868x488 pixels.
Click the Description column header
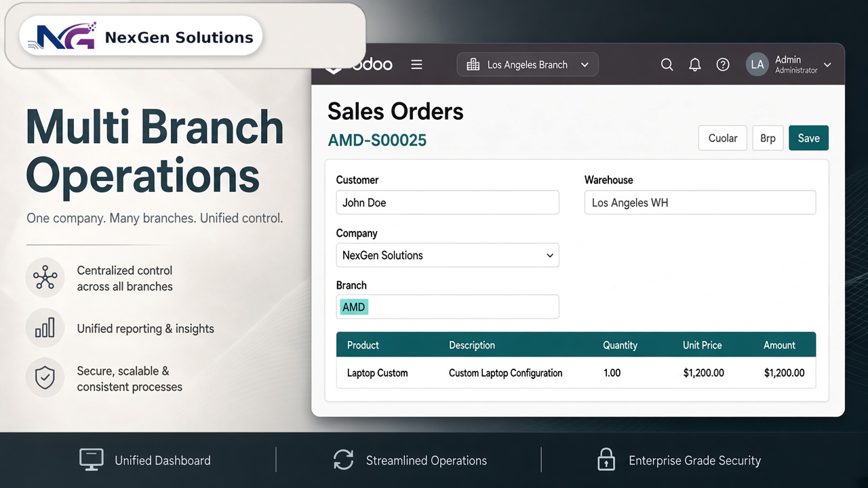[472, 345]
